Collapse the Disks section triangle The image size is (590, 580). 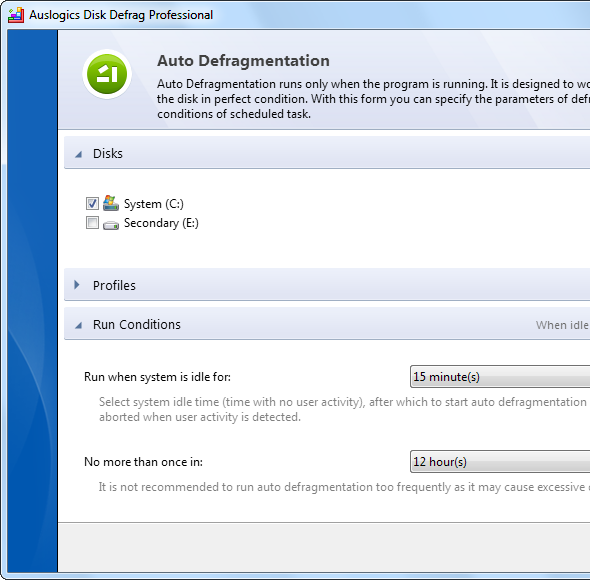point(78,154)
